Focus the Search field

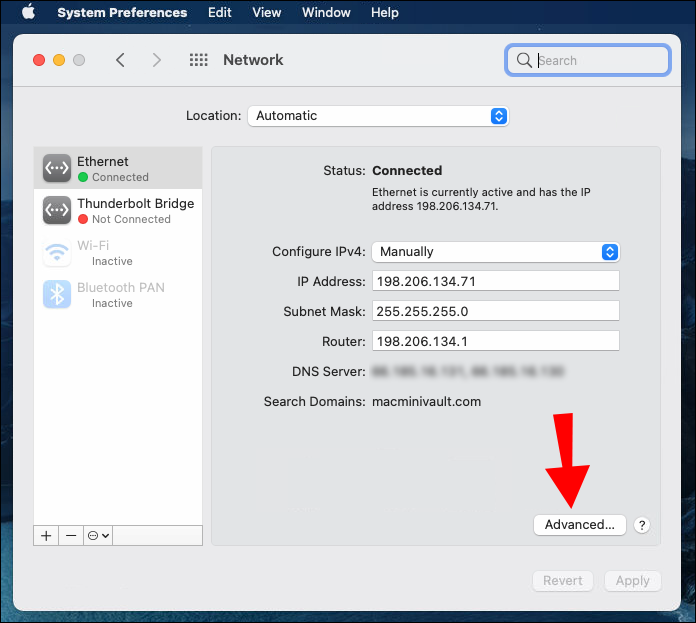click(x=588, y=60)
